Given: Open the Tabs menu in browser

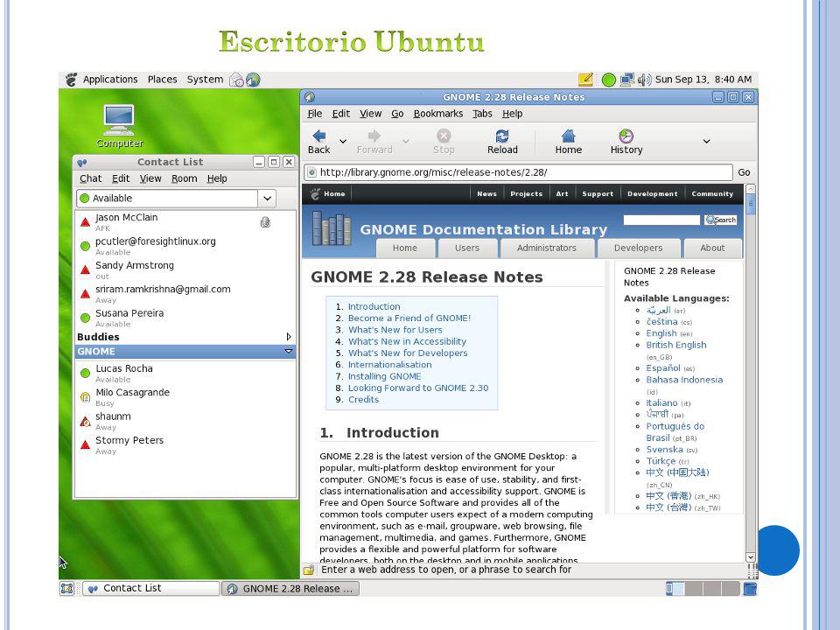Looking at the screenshot, I should pyautogui.click(x=482, y=114).
